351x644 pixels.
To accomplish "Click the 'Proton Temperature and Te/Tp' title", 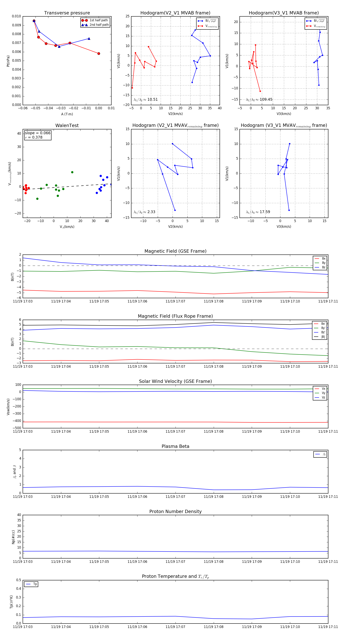I will point(175,576).
